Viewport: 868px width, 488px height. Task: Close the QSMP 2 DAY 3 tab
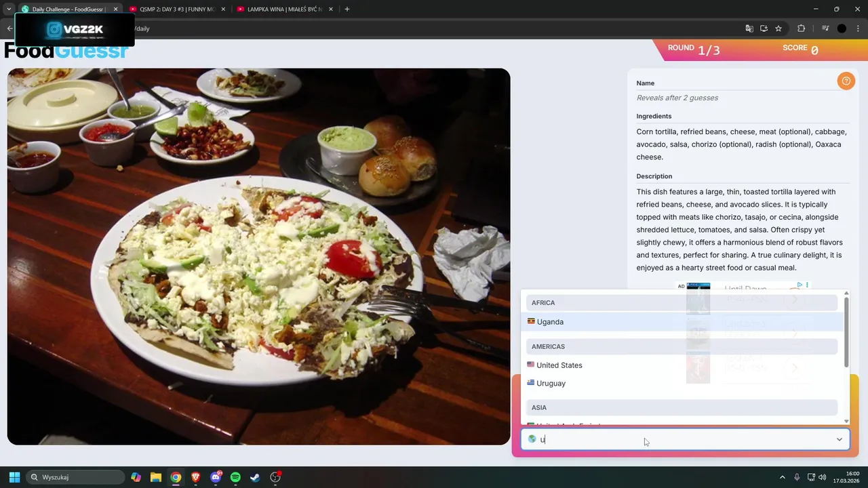[x=224, y=9]
